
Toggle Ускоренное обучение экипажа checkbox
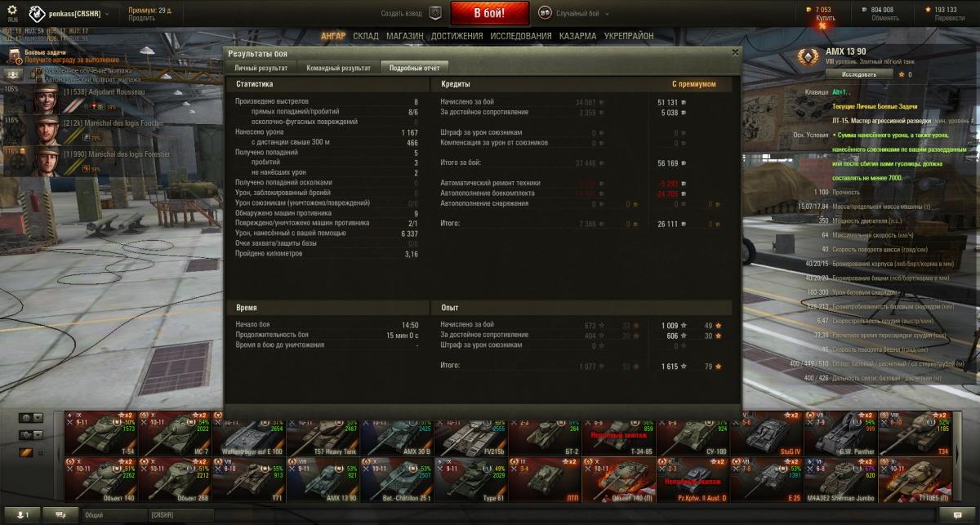point(39,71)
